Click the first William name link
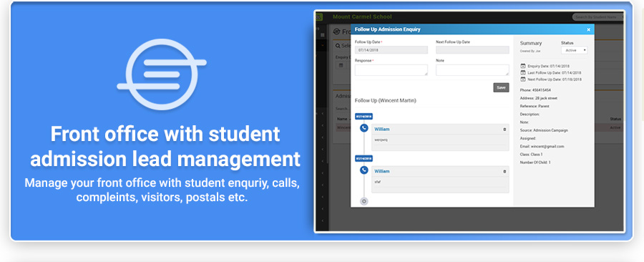This screenshot has width=644, height=262. 382,130
